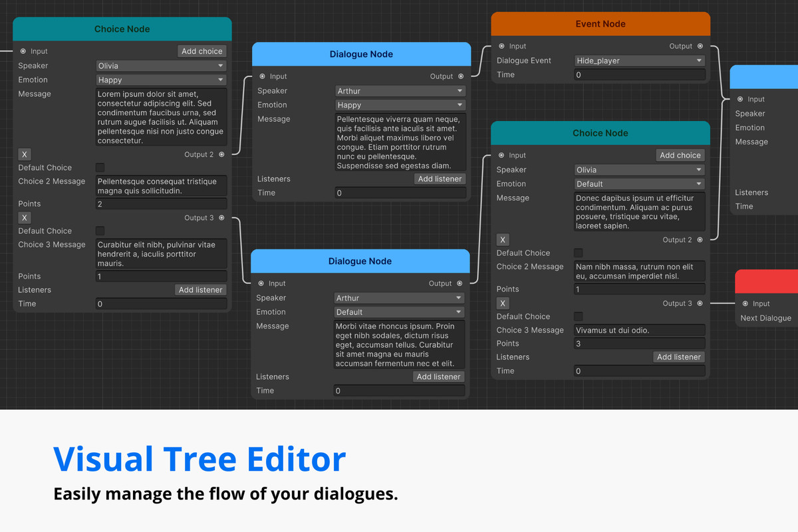Click the X to remove Choice 2 on left Choice Node

pos(25,154)
